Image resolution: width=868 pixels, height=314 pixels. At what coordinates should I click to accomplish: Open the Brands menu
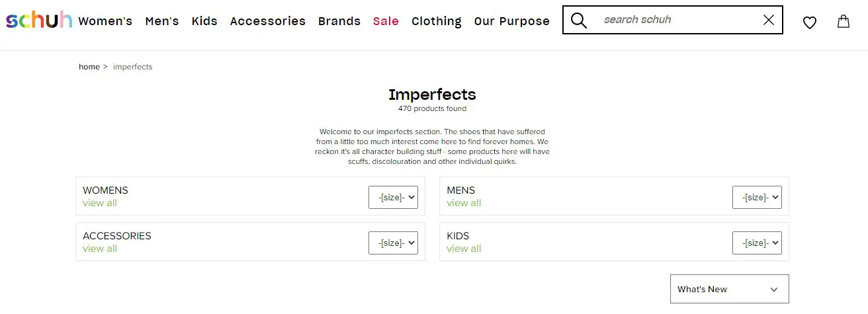point(339,21)
